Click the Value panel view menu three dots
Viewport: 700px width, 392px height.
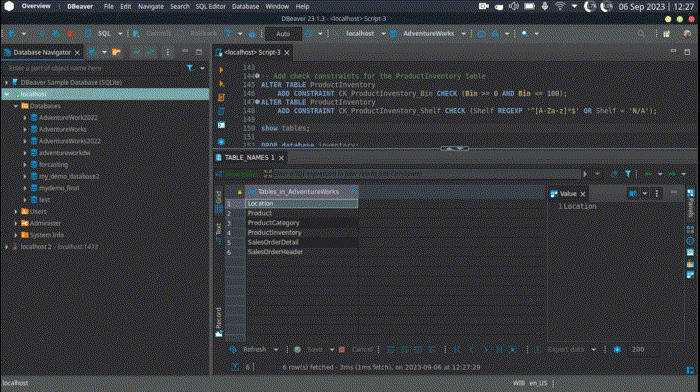click(657, 193)
